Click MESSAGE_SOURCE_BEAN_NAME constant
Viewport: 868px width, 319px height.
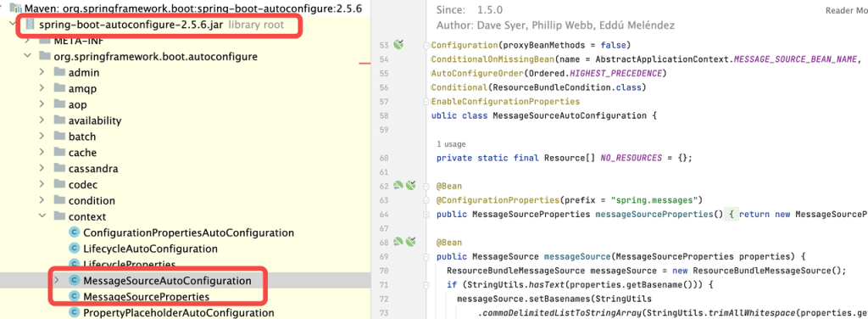point(795,59)
